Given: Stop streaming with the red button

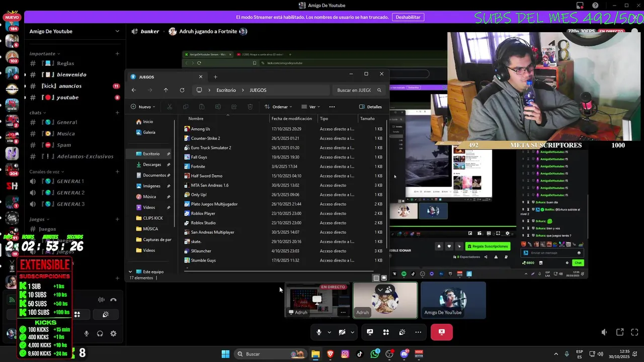Looking at the screenshot, I should 441,332.
